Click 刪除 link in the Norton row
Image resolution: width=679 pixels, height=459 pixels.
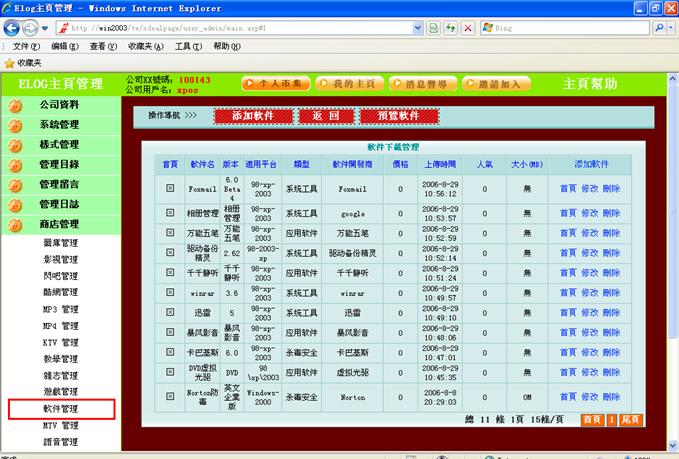tap(611, 398)
